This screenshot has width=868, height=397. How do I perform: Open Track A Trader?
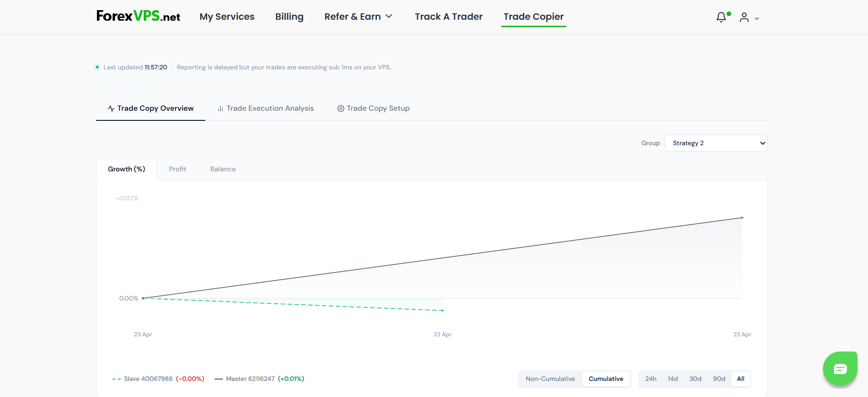(449, 17)
